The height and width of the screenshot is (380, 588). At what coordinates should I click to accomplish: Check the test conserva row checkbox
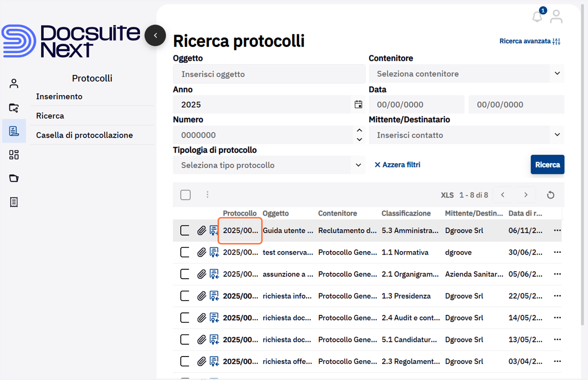coord(185,252)
